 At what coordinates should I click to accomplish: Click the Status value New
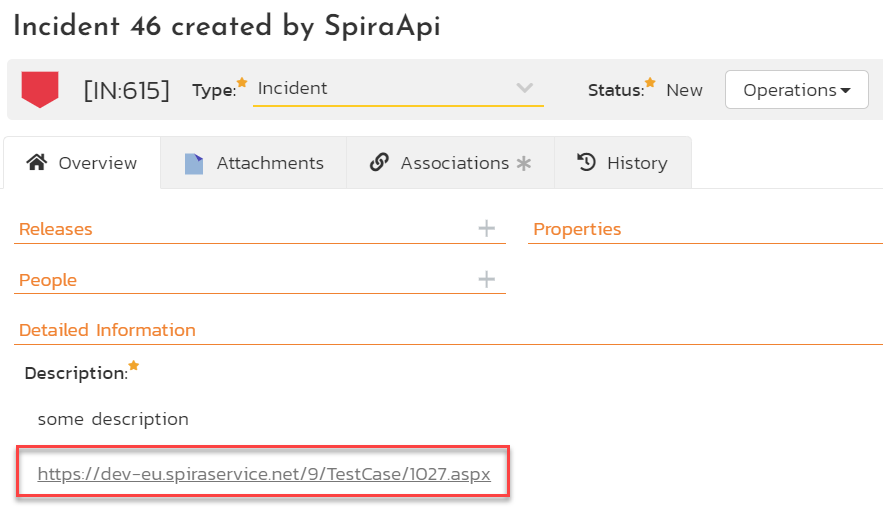684,90
